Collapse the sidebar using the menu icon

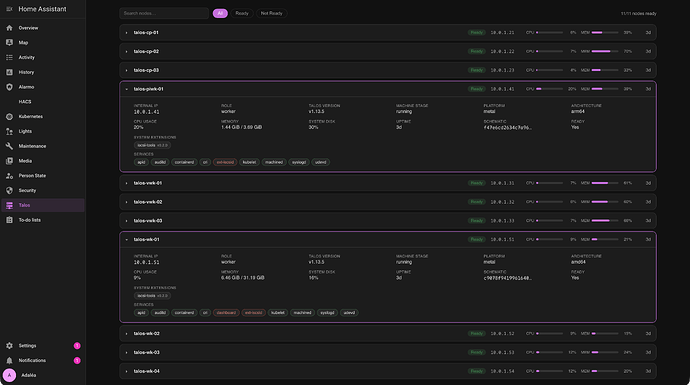(9, 9)
